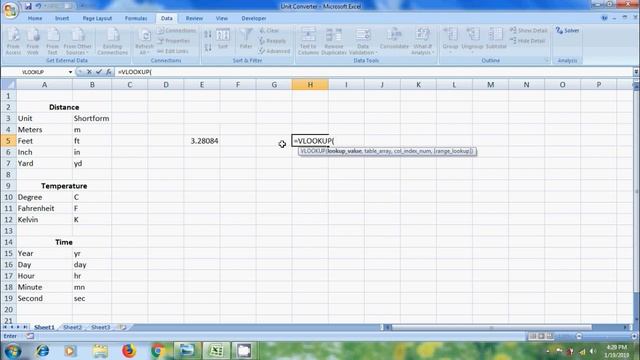Toggle the Filter funnel
This screenshot has height=360, width=640.
246,39
